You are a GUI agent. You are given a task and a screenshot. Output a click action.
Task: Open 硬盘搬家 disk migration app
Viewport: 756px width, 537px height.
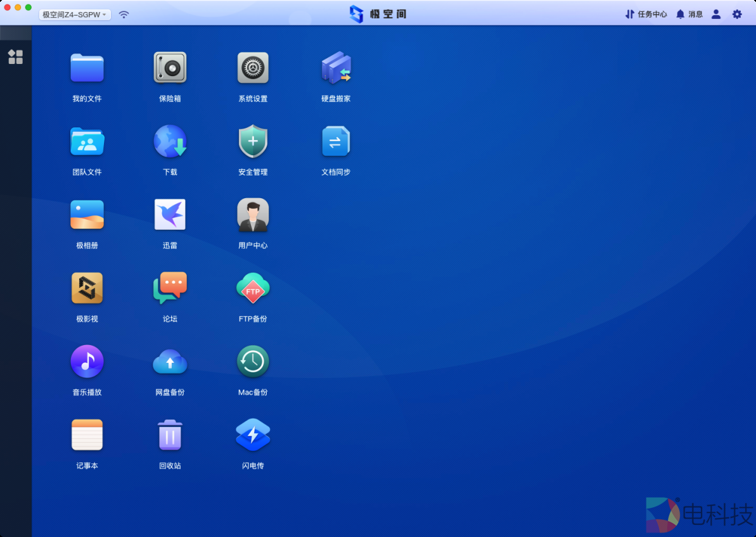(336, 68)
